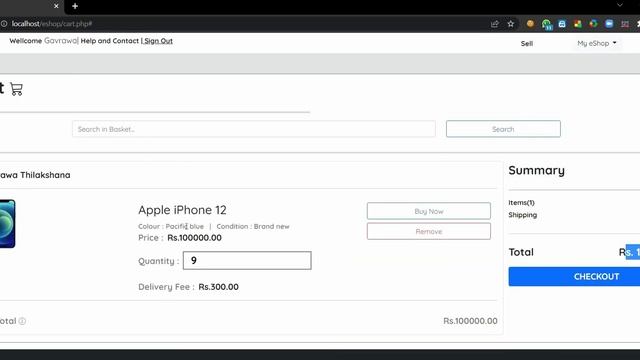This screenshot has height=360, width=640.
Task: Click the share page icon in the address bar
Action: tap(495, 24)
